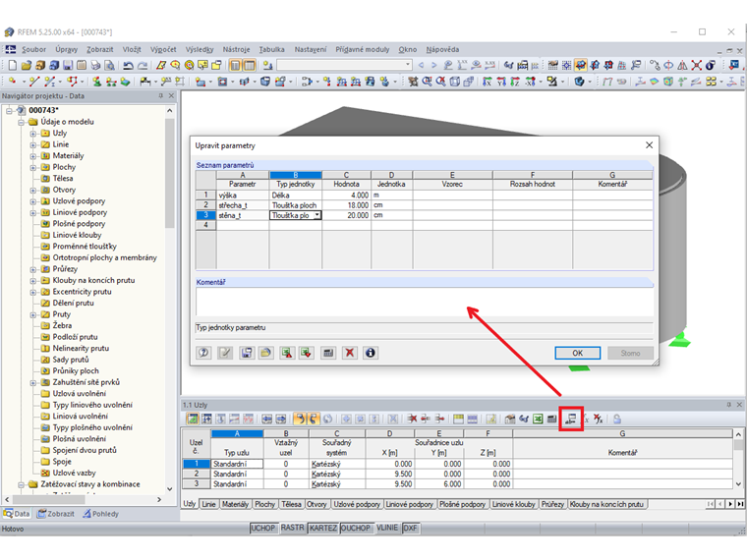Click the Storno button
The image size is (747, 560).
point(630,353)
